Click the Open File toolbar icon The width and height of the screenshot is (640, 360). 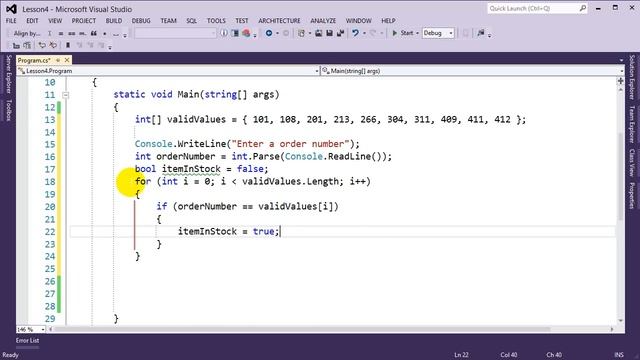click(318, 33)
